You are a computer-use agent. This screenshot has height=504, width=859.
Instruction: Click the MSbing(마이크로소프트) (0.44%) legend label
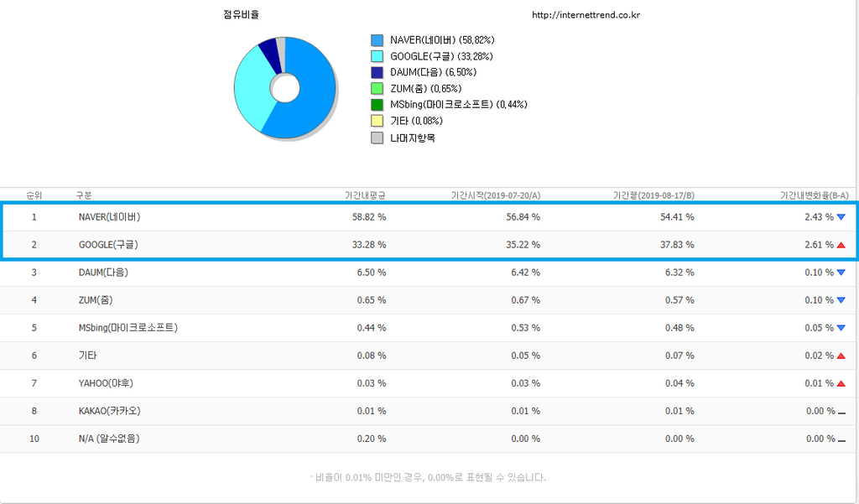459,105
